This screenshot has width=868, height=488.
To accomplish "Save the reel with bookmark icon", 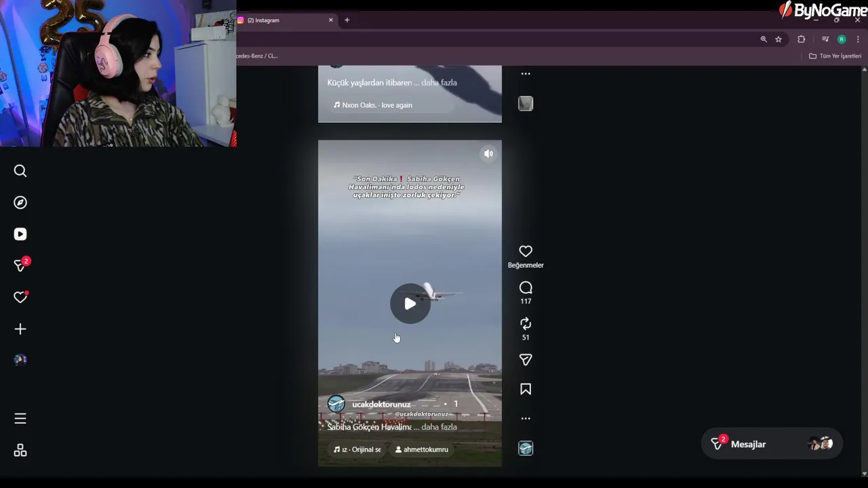I will [526, 389].
